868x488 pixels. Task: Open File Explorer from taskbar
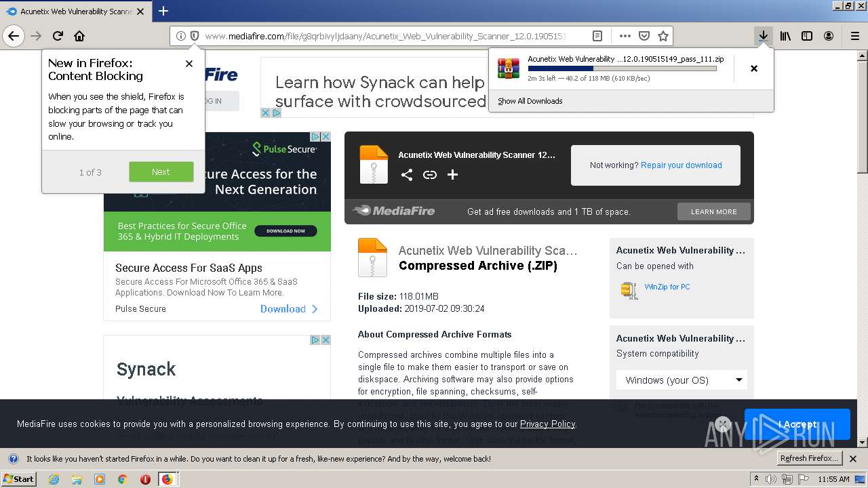coord(77,479)
